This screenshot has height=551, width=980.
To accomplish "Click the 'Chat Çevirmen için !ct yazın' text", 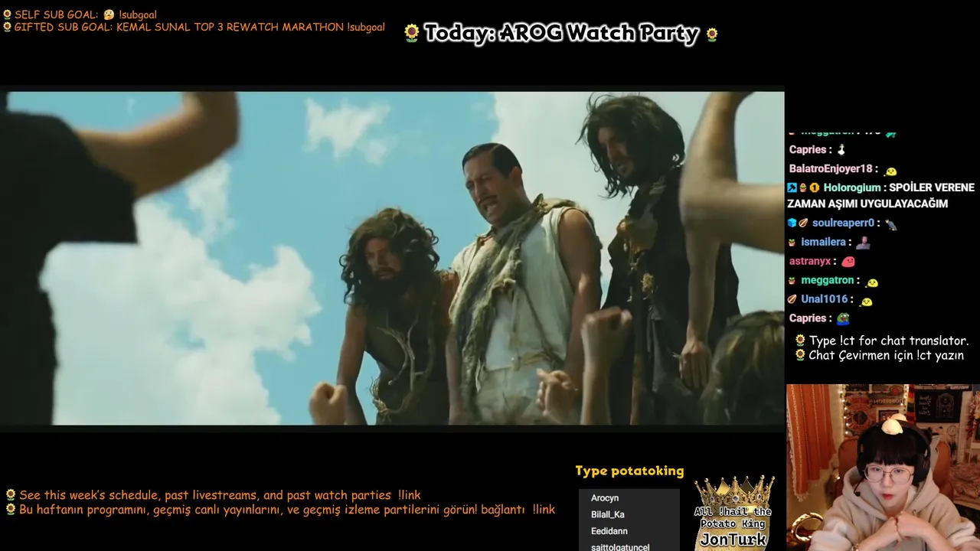I will [x=886, y=355].
